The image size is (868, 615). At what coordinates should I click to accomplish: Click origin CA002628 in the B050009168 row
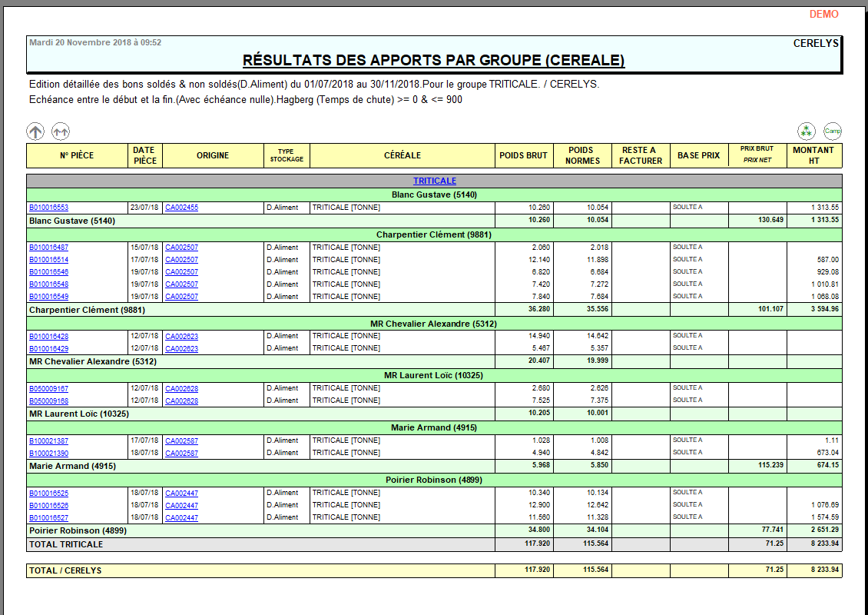click(x=181, y=401)
